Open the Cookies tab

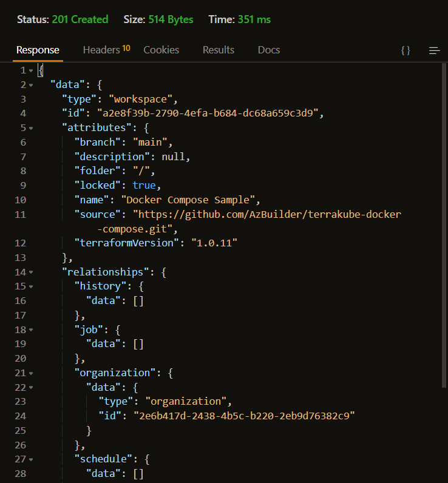coord(161,50)
